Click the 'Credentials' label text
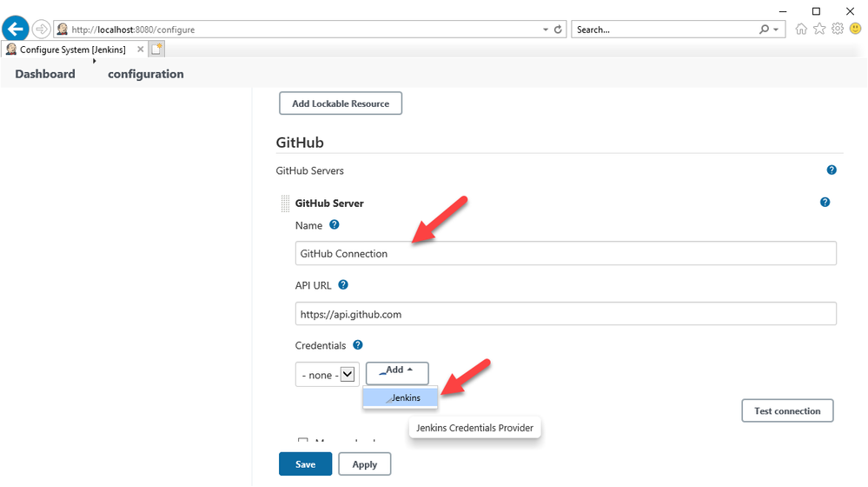 (320, 345)
